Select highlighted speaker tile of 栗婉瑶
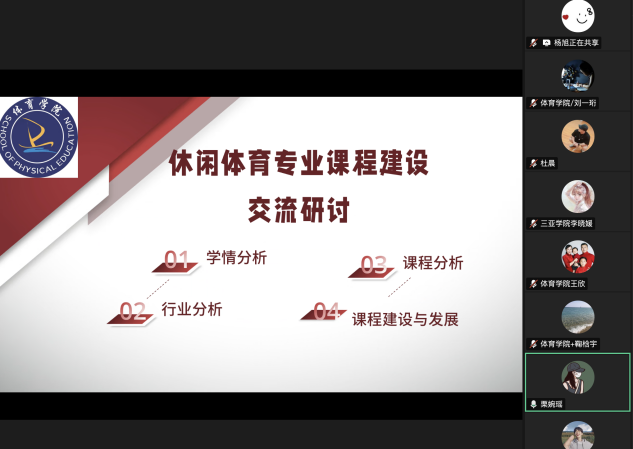This screenshot has width=633, height=449. tap(578, 380)
